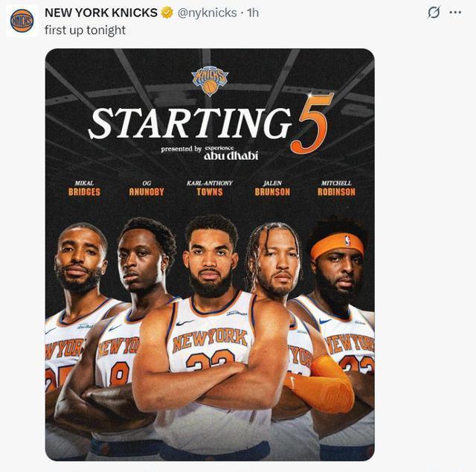Click the Jalen Brunson name label
The width and height of the screenshot is (476, 472).
coord(272,188)
